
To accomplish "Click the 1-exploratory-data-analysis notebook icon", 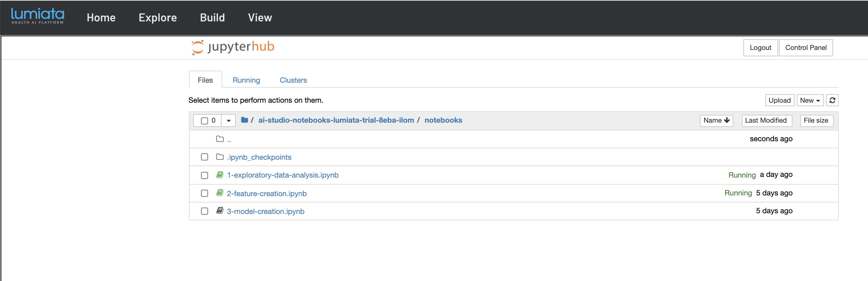I will coord(220,175).
